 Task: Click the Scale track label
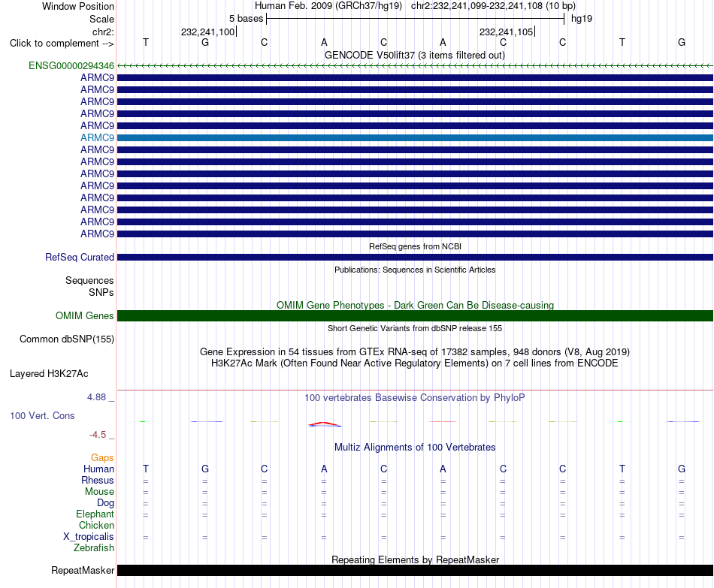[102, 19]
